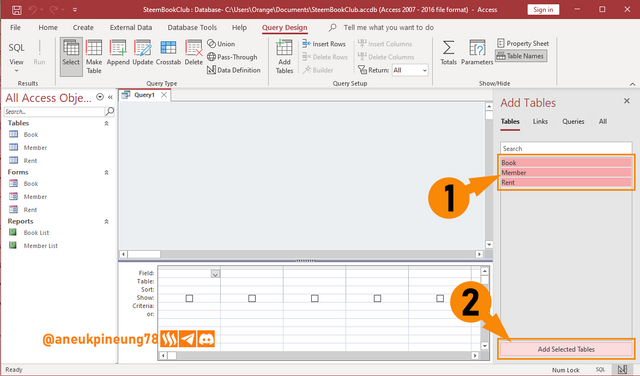640x376 pixels.
Task: Toggle the Table Names button
Action: coord(521,56)
